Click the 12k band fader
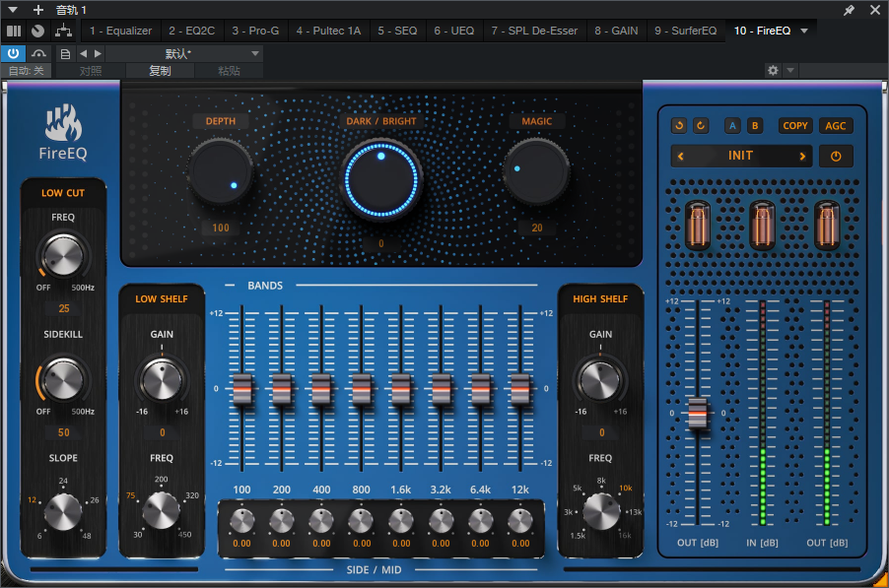The height and width of the screenshot is (588, 889). click(520, 389)
